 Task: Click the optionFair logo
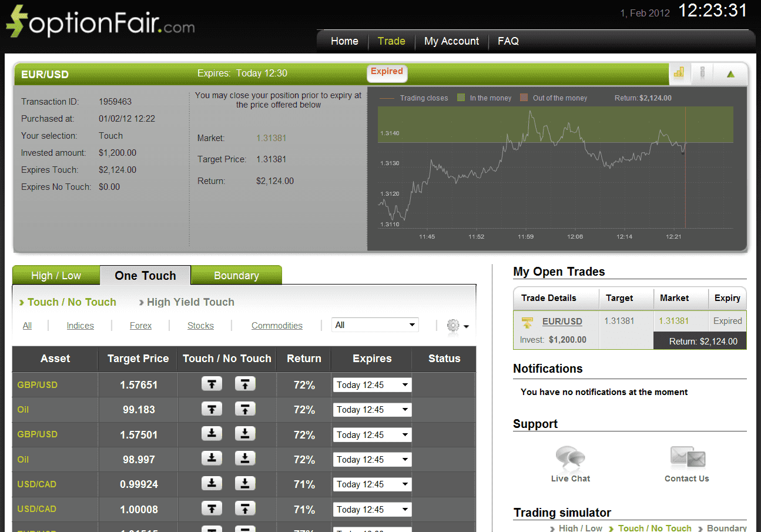pos(99,24)
